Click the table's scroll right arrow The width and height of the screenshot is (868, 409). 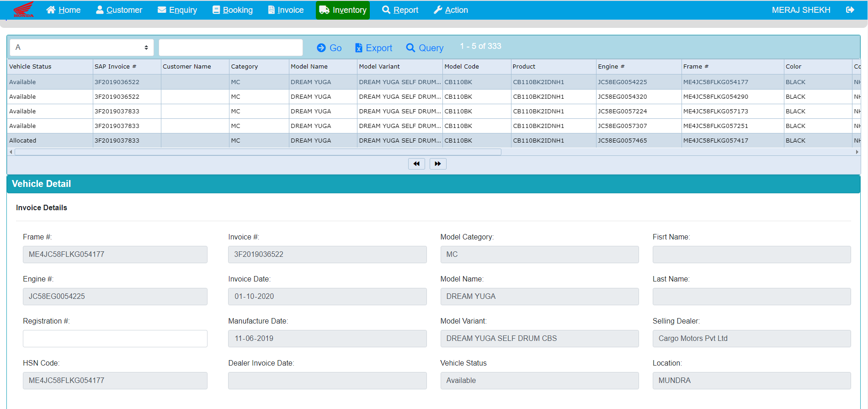point(857,152)
